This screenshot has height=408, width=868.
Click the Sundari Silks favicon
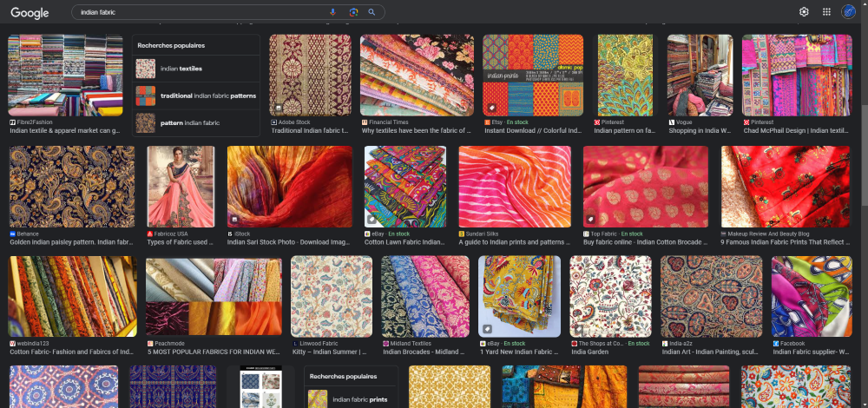click(461, 234)
